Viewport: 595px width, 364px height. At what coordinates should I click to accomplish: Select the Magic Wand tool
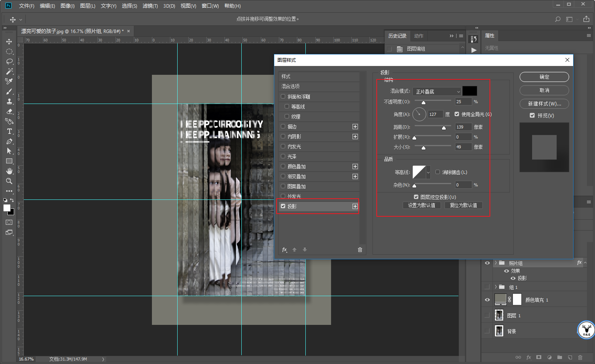(x=9, y=71)
